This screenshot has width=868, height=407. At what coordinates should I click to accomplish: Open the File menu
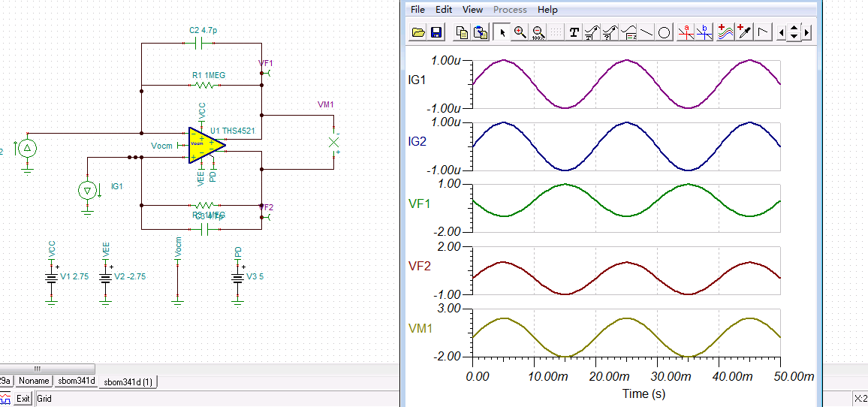click(x=417, y=10)
